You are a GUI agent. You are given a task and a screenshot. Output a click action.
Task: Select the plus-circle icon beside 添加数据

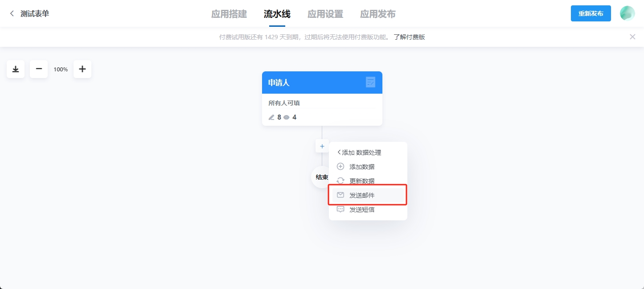[x=340, y=166]
